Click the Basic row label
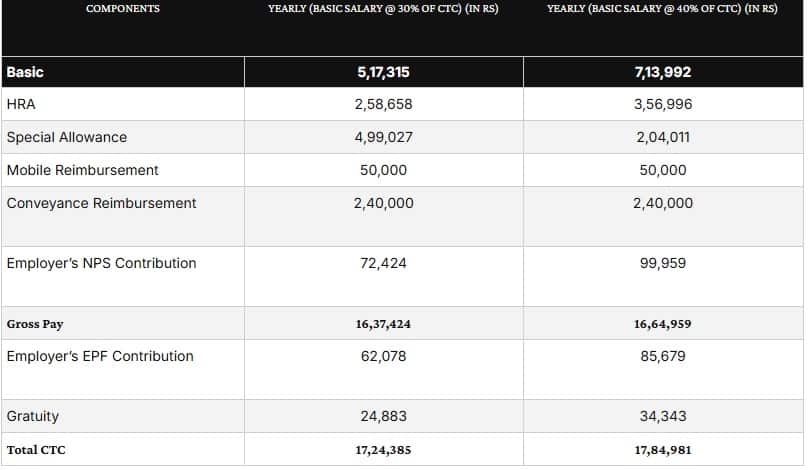Screen dimensions: 810x470 (25, 72)
